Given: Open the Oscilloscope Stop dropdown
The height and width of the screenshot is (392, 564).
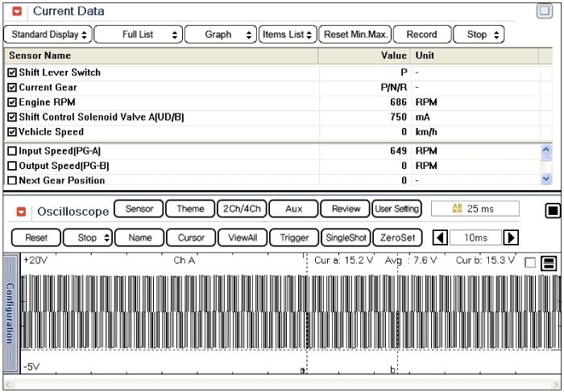Looking at the screenshot, I should 88,238.
